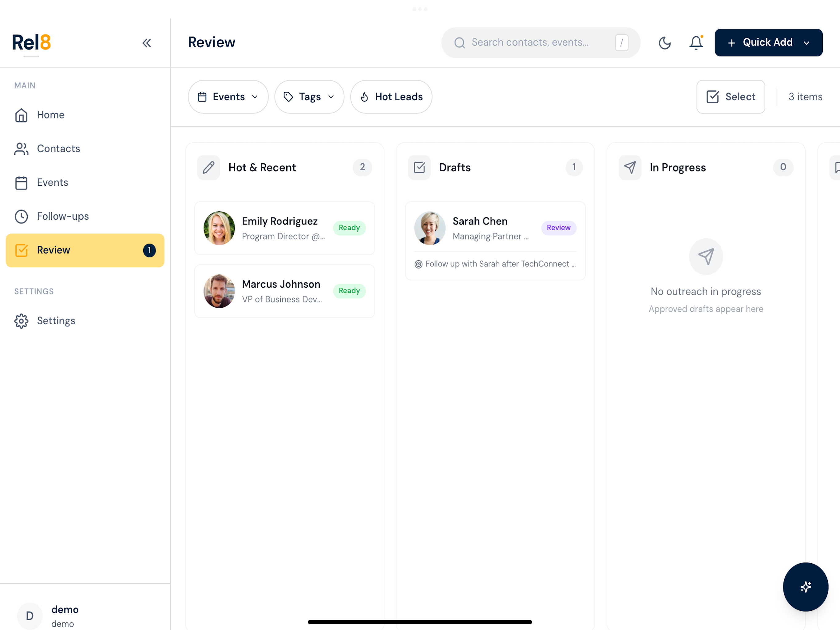Click the Managing Partner subtitle
840x630 pixels.
(x=491, y=236)
